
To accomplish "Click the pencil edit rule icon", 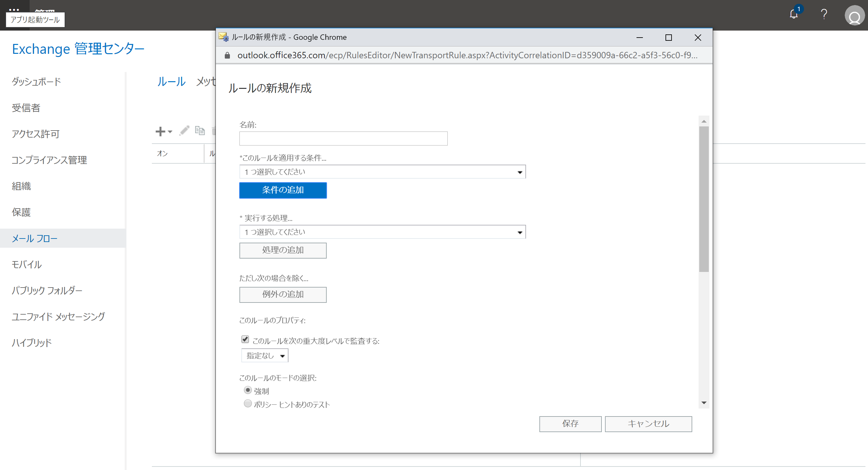I will coord(184,131).
